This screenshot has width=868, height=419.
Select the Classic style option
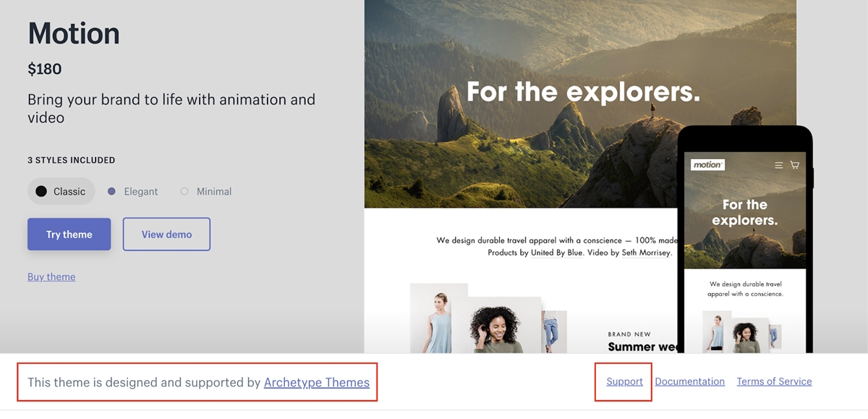click(61, 192)
